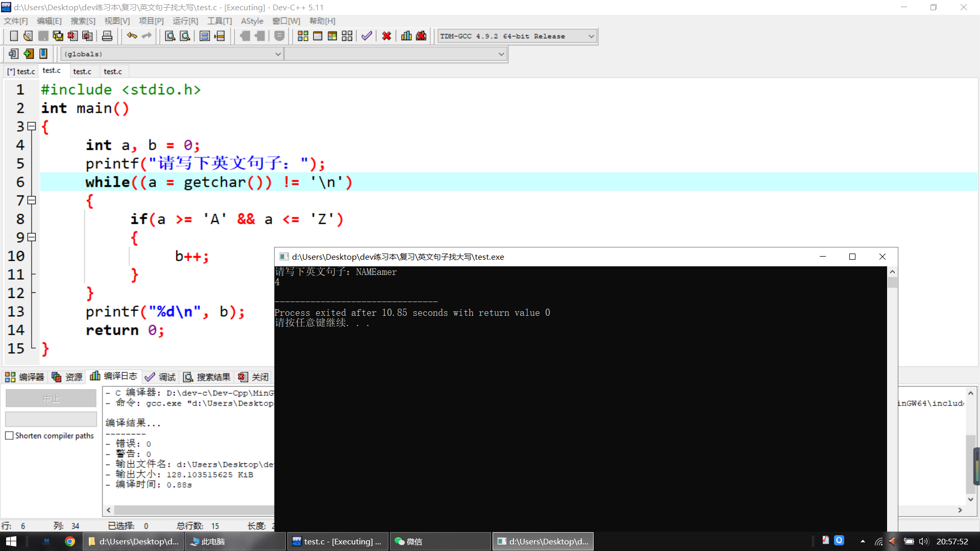Image resolution: width=980 pixels, height=551 pixels.
Task: Click the Close All files toolbar icon
Action: tap(88, 36)
